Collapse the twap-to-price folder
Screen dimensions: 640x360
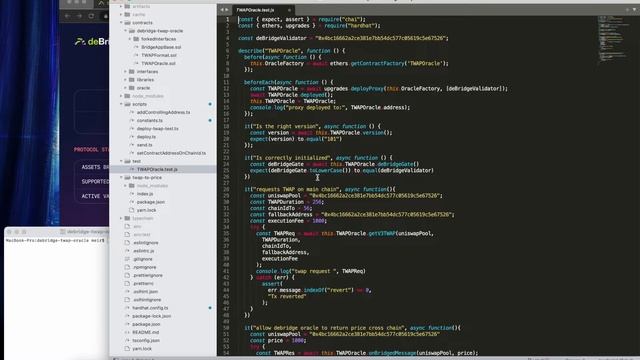pyautogui.click(x=121, y=178)
